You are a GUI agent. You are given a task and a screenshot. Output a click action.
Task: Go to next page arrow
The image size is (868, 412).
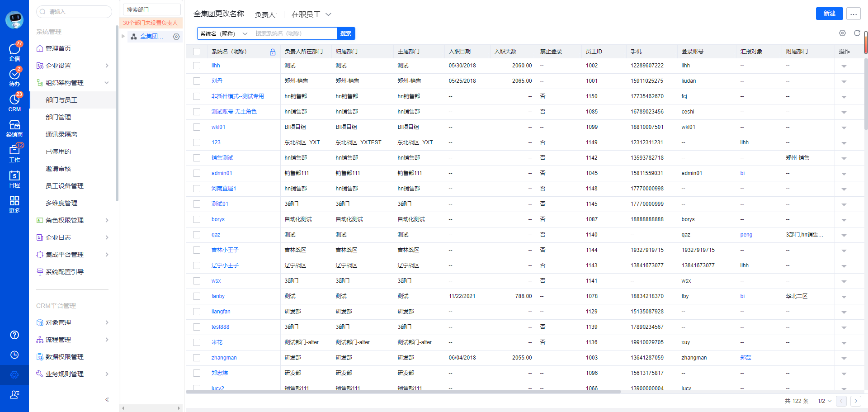(855, 401)
